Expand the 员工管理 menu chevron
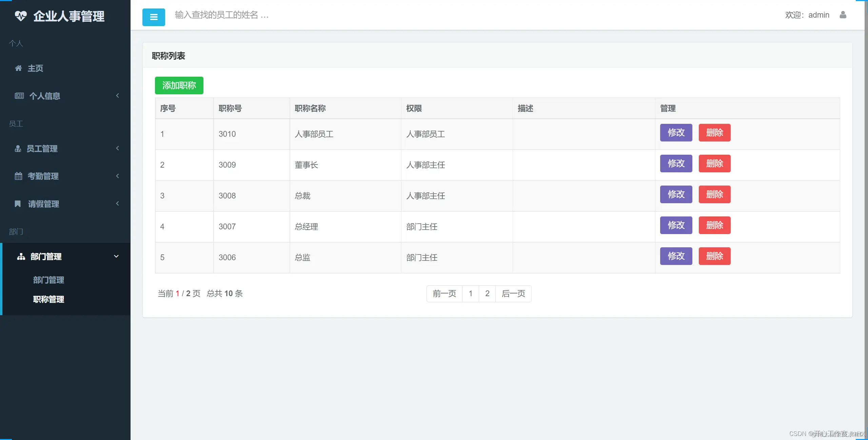The width and height of the screenshot is (868, 440). 118,148
